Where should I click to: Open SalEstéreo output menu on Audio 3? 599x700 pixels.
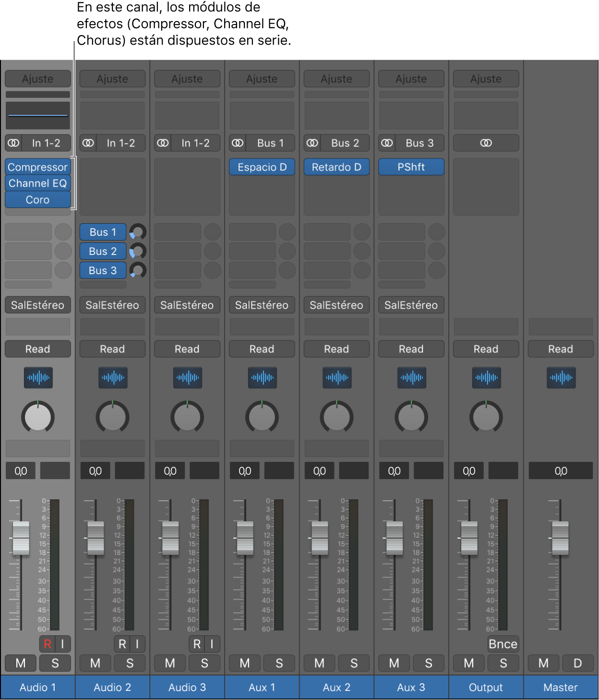coord(187,305)
